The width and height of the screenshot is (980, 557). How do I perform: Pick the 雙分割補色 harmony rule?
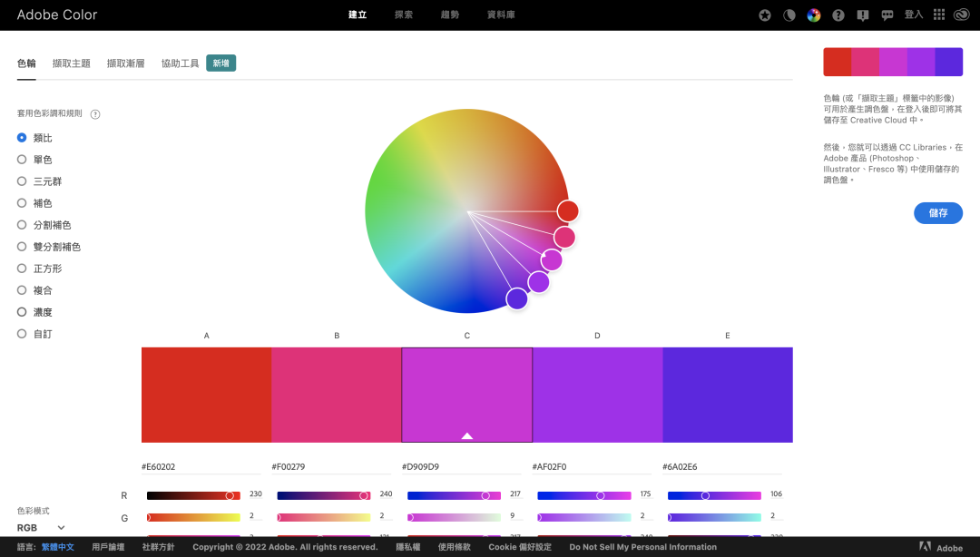pos(49,247)
